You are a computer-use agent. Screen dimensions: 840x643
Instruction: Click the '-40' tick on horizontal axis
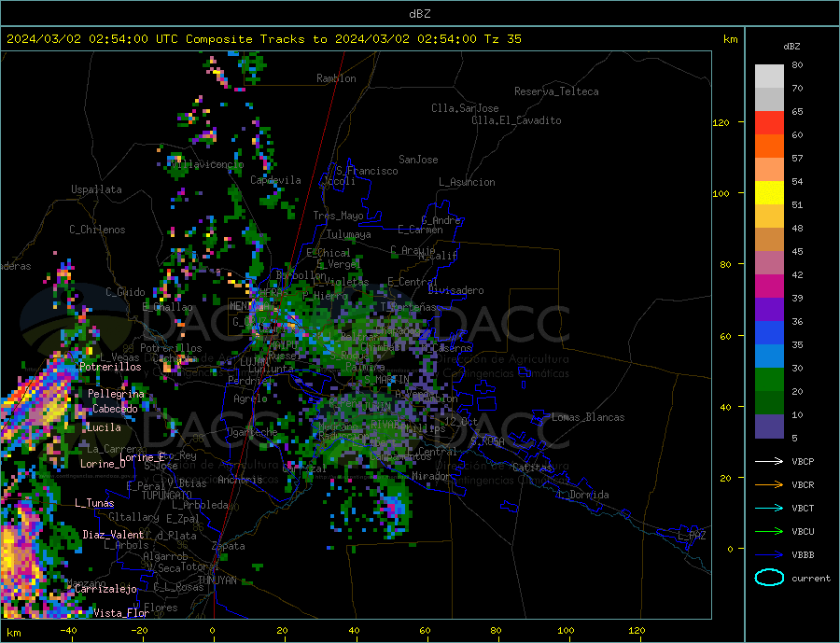(x=68, y=631)
